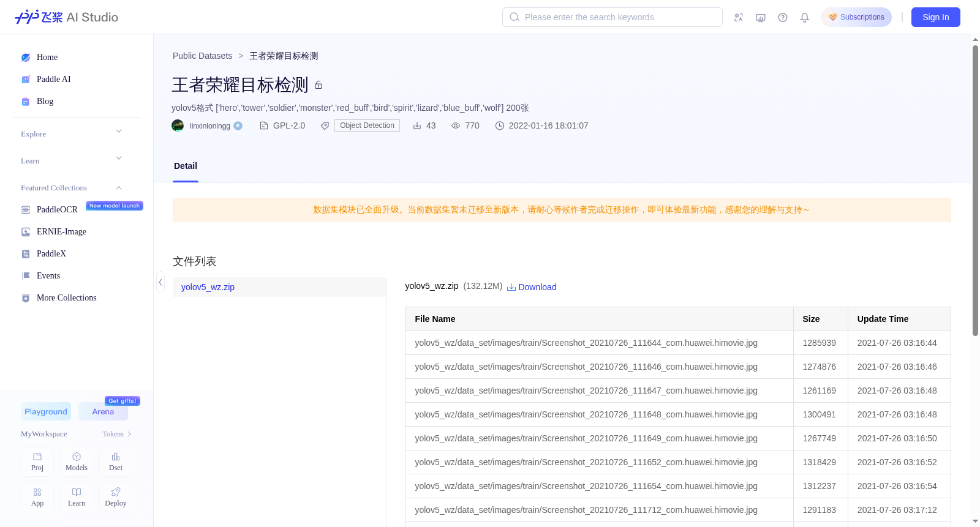
Task: Open the Paddle AI menu item
Action: 54,80
